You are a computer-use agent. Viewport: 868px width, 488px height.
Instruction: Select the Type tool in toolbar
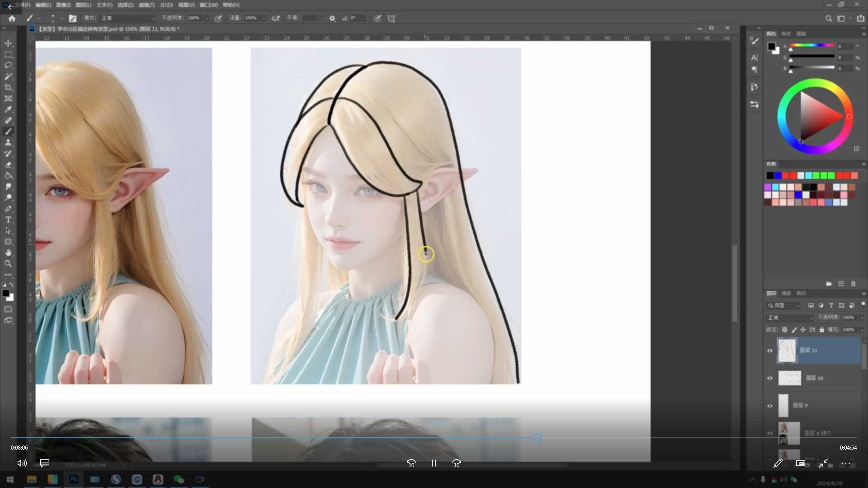[8, 220]
